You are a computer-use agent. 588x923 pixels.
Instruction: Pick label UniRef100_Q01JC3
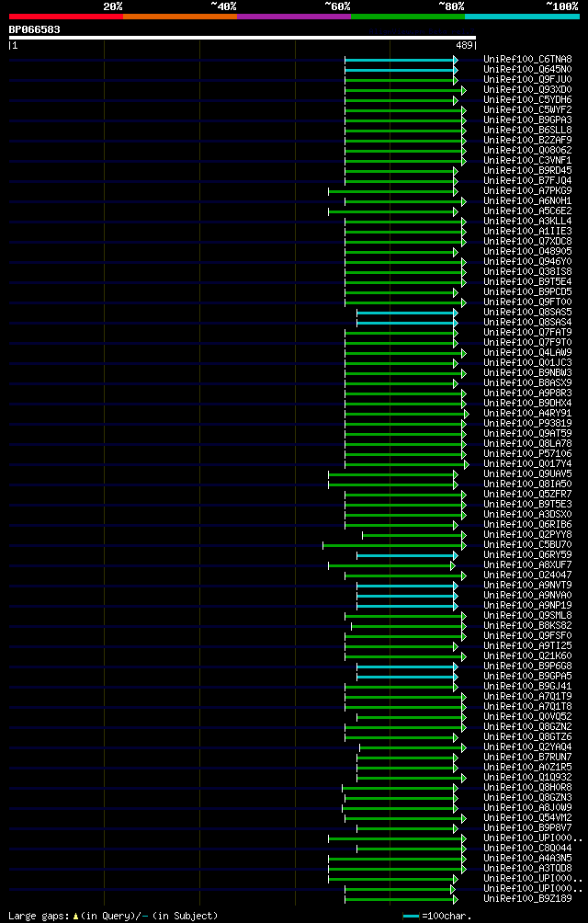pos(526,362)
